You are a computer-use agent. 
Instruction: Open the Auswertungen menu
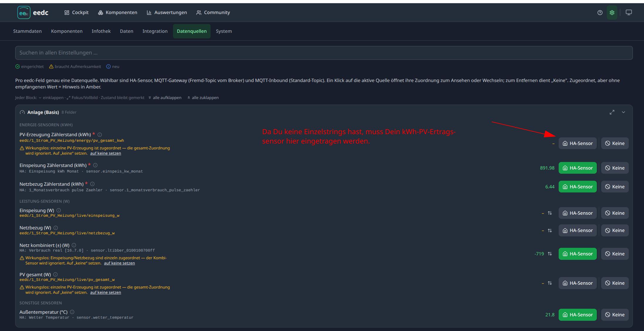167,13
